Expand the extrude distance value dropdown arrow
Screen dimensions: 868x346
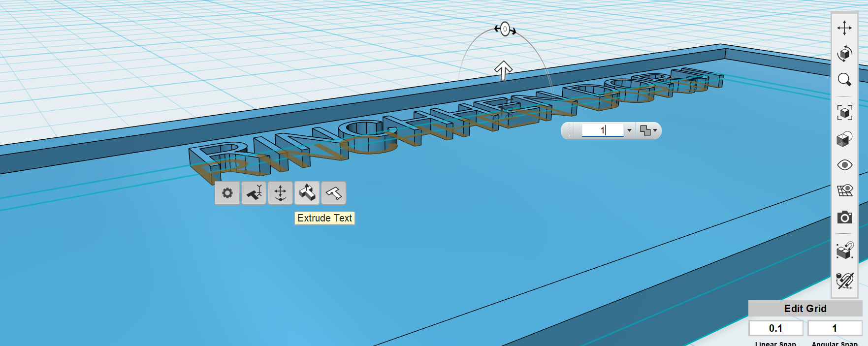point(629,130)
